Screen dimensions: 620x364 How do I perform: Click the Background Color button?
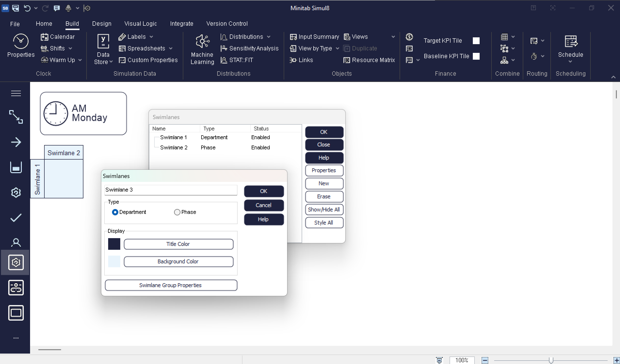click(179, 262)
